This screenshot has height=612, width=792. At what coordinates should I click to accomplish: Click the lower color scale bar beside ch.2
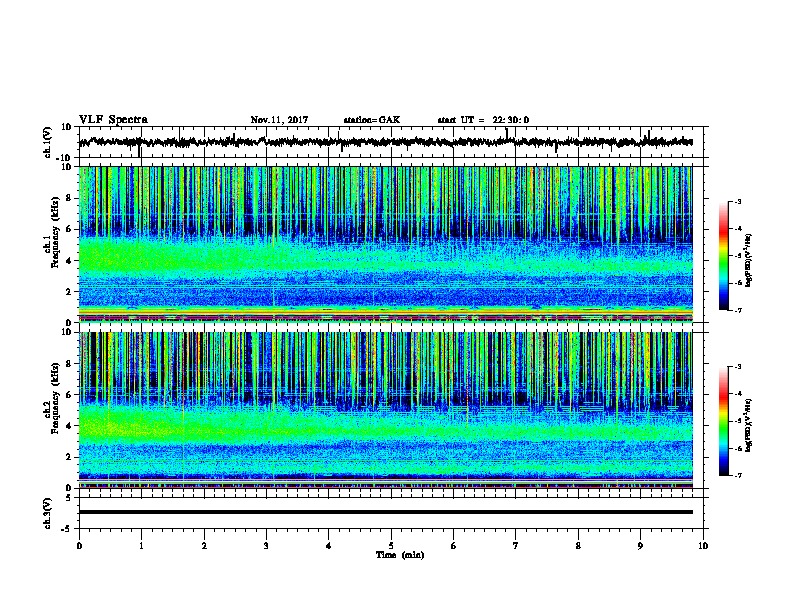(x=724, y=421)
